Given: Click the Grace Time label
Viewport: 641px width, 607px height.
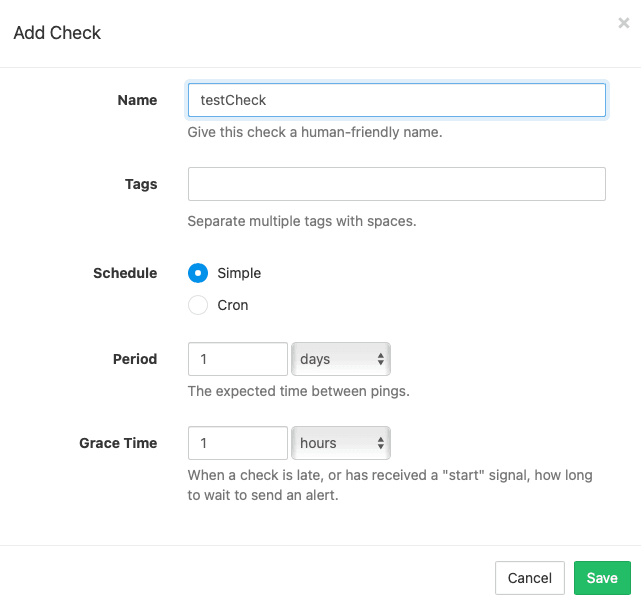Looking at the screenshot, I should click(118, 443).
